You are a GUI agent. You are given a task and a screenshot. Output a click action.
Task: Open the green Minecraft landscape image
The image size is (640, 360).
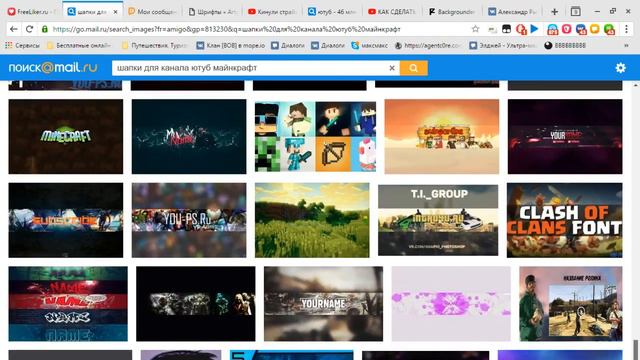click(x=312, y=220)
